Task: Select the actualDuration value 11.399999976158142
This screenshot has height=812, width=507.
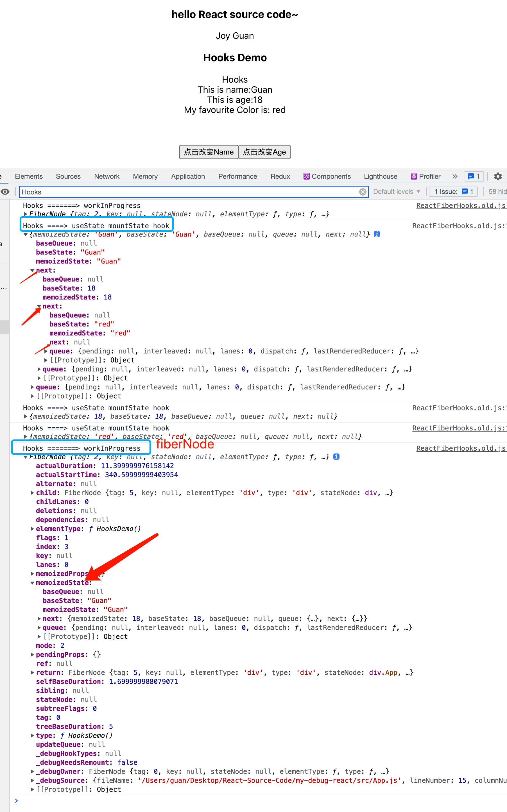Action: click(137, 466)
